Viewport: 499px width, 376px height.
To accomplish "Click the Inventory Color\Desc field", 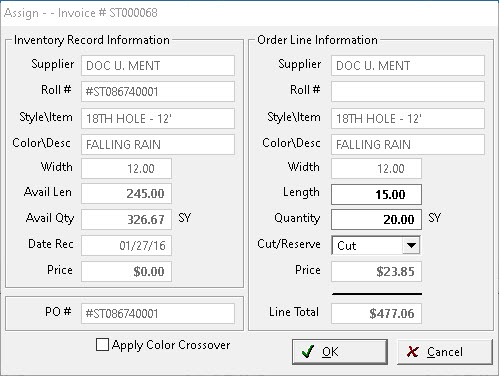I will pos(158,144).
